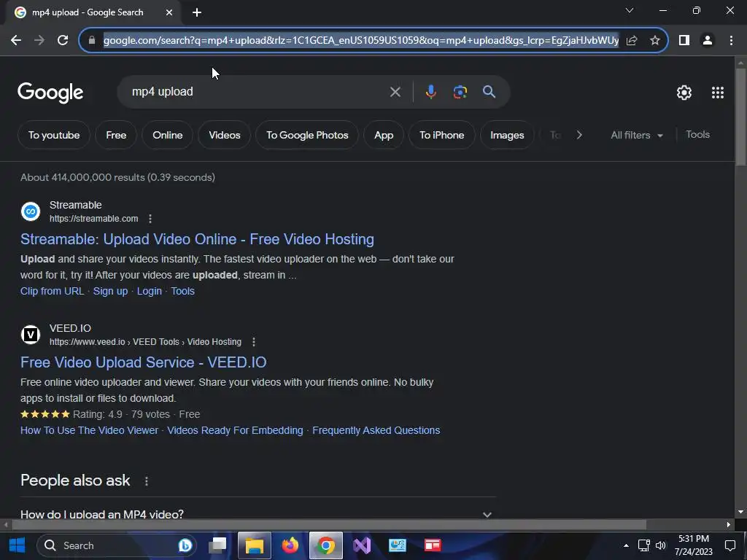Switch to Videos results
The width and height of the screenshot is (747, 560).
[225, 135]
